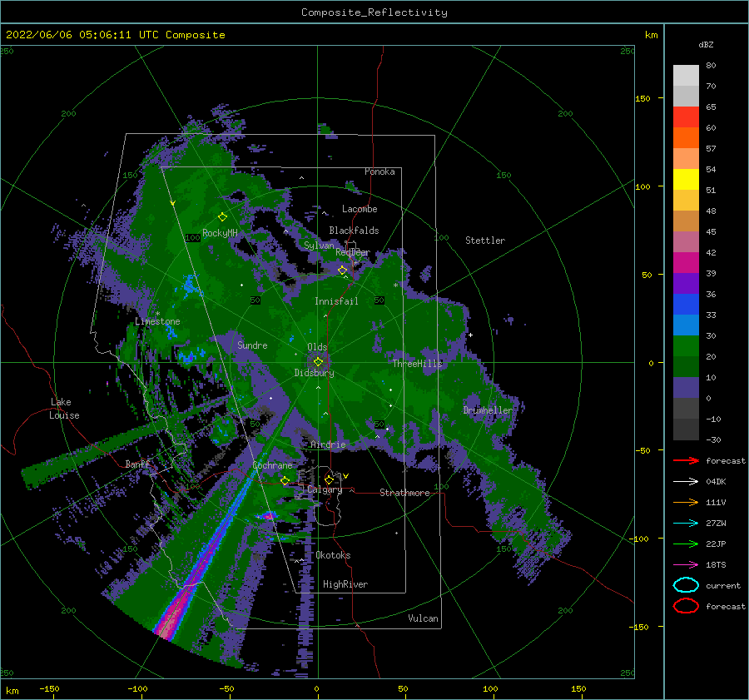Click the yellow diamond marker above Calgary
The width and height of the screenshot is (749, 700).
point(329,479)
